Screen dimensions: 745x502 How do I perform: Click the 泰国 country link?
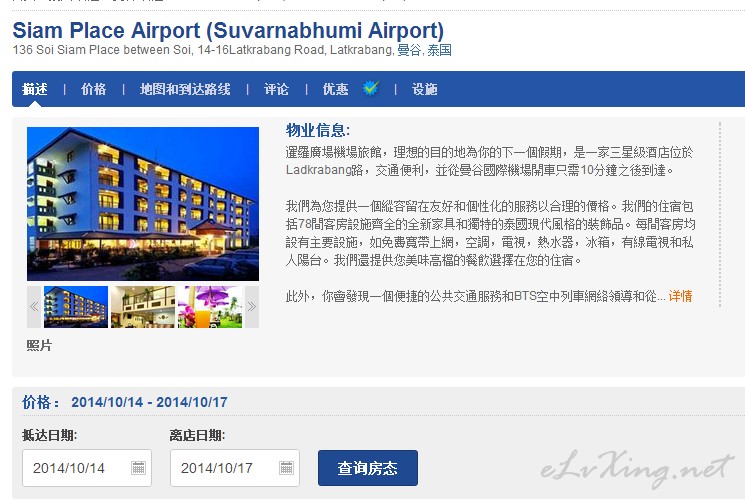pyautogui.click(x=439, y=50)
